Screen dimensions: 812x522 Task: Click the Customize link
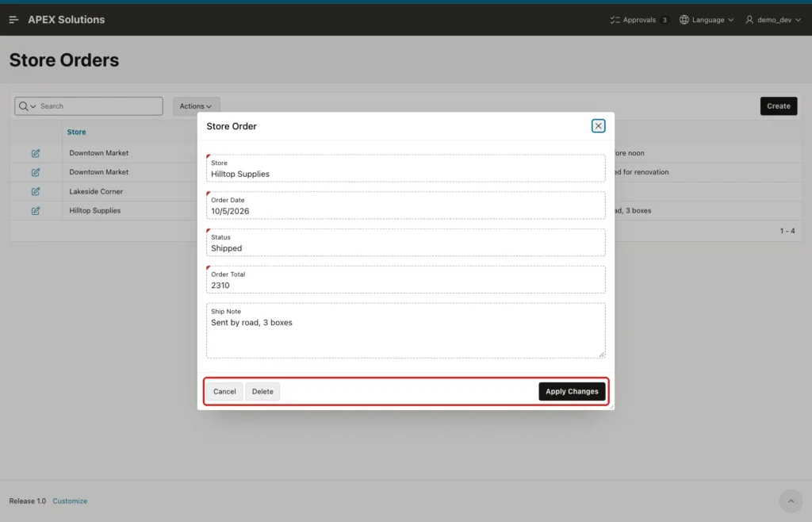[x=70, y=501]
